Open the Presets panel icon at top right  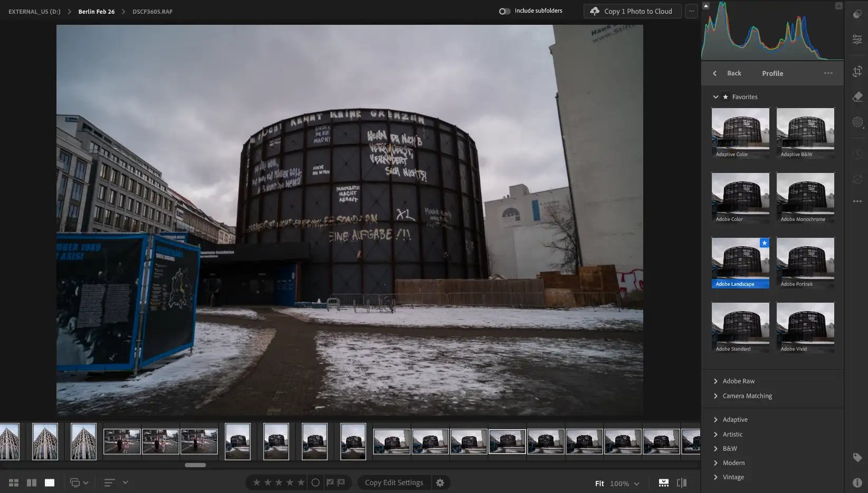(857, 14)
